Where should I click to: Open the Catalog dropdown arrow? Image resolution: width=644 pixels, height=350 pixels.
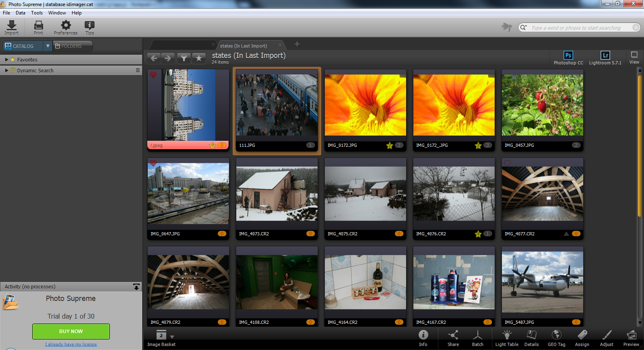[48, 46]
